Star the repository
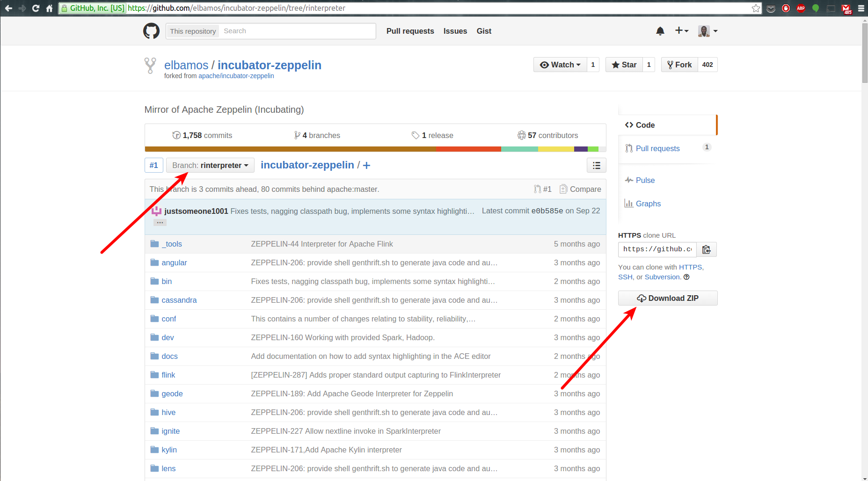 click(624, 65)
